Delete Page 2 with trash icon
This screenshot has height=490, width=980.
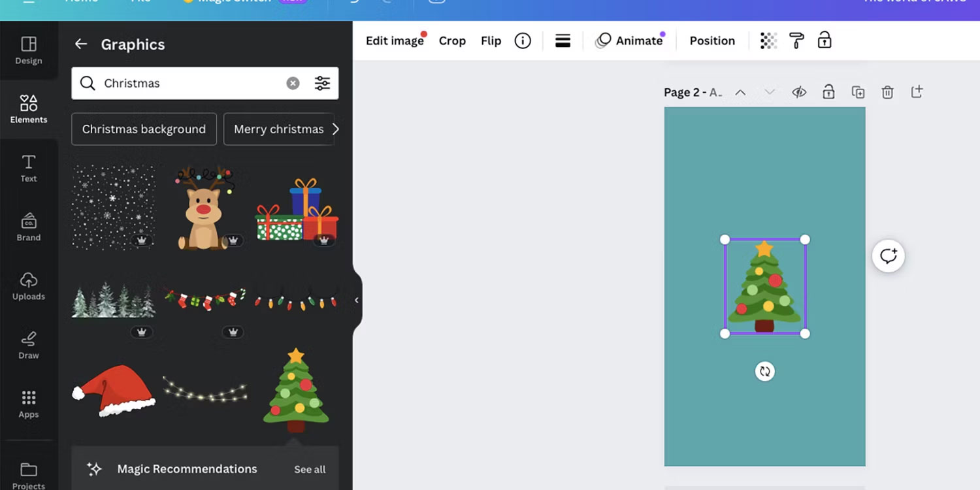pos(887,92)
